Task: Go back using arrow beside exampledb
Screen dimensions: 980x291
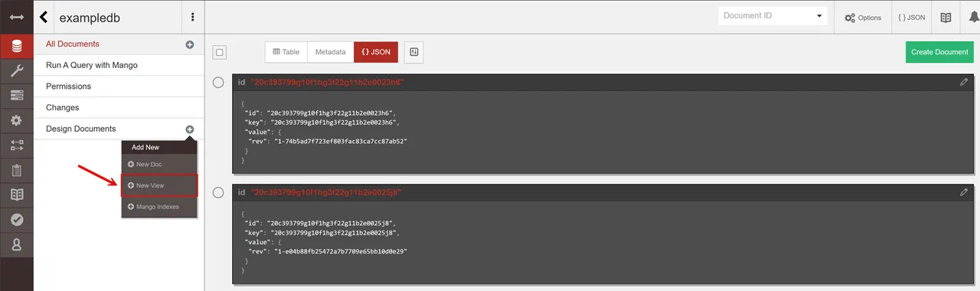Action: pos(44,17)
